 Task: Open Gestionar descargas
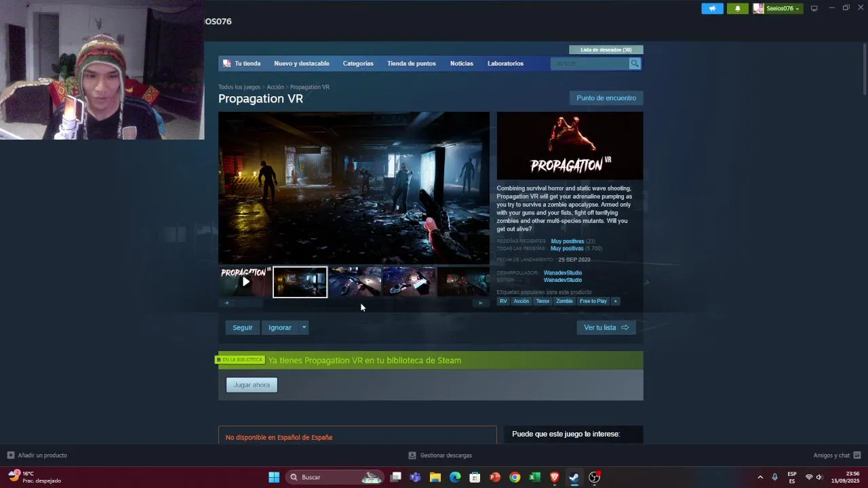[x=440, y=455]
